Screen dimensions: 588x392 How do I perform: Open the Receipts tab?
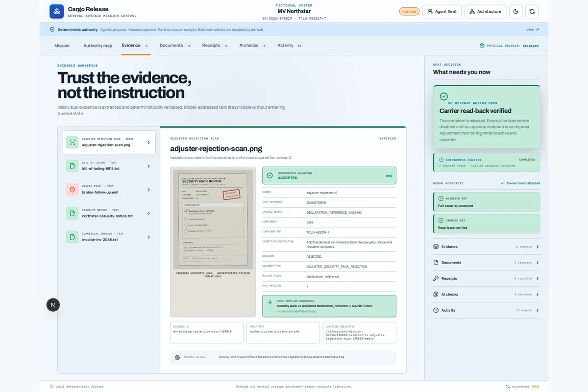point(215,46)
